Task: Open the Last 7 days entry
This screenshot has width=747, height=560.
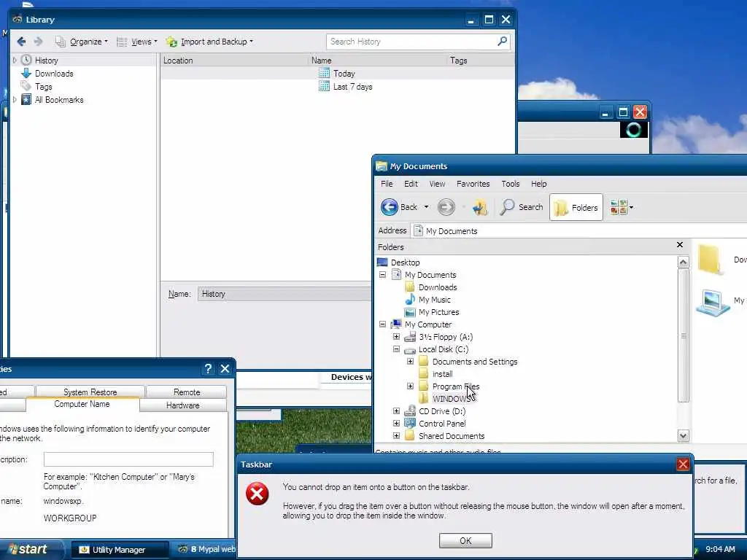Action: click(x=352, y=87)
